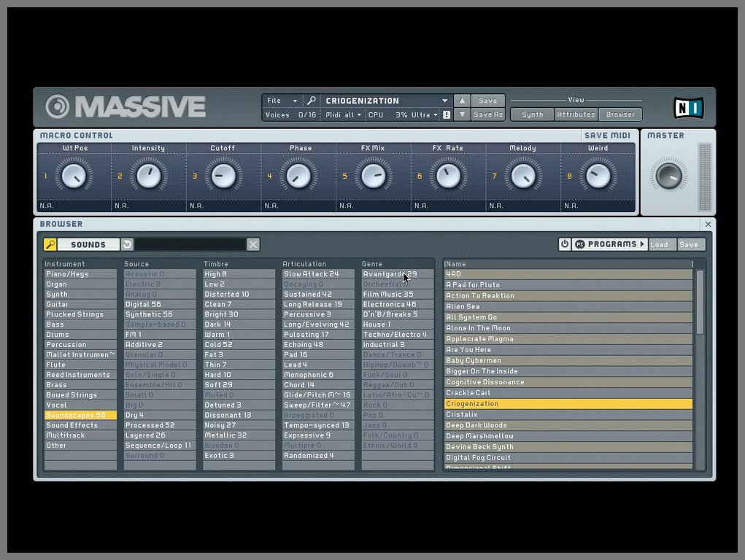Select the Avantgarde genre

click(398, 274)
